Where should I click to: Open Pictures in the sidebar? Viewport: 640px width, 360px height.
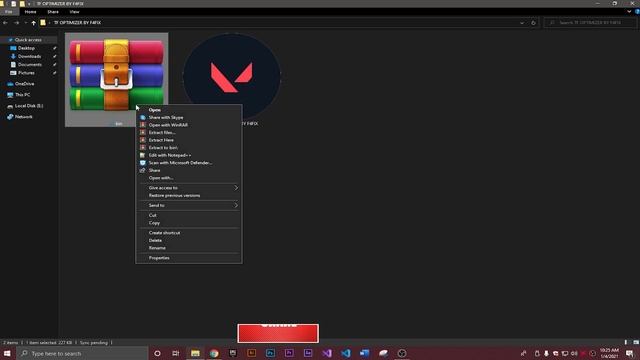pos(26,73)
